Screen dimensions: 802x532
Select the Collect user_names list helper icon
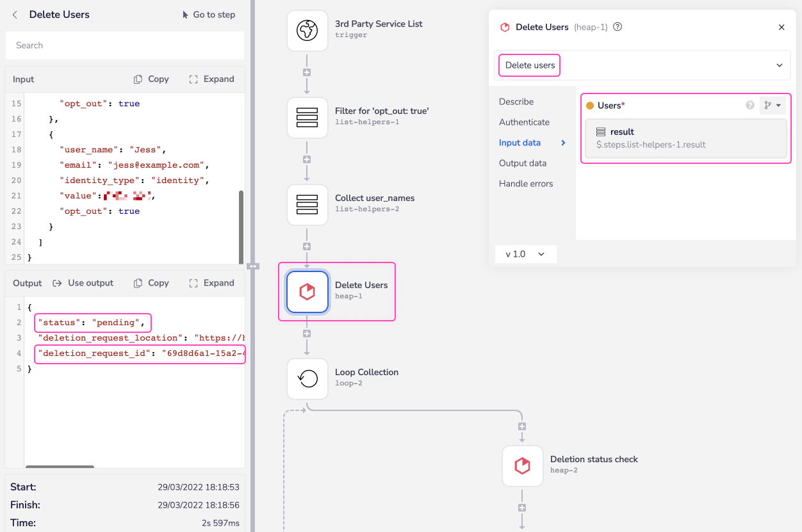[x=307, y=204]
